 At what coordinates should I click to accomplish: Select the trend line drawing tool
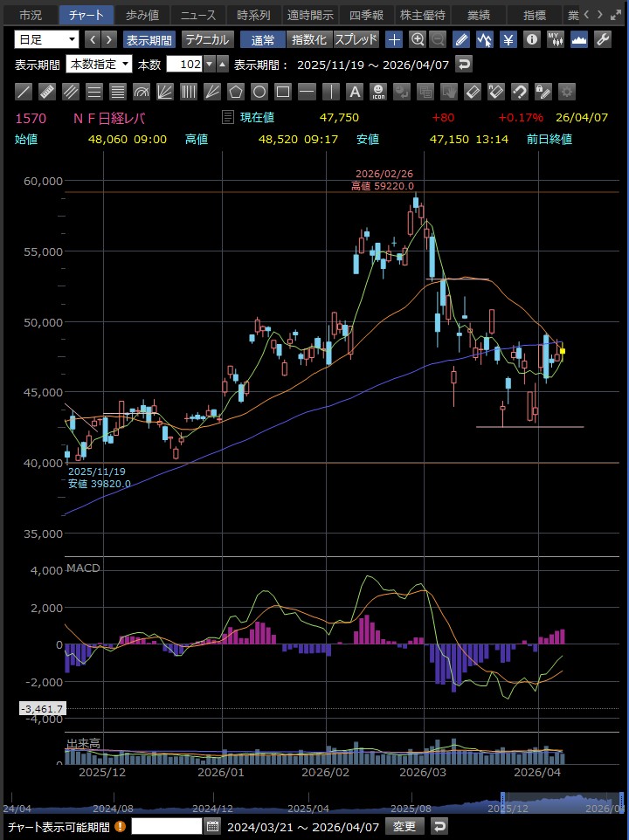[x=24, y=91]
